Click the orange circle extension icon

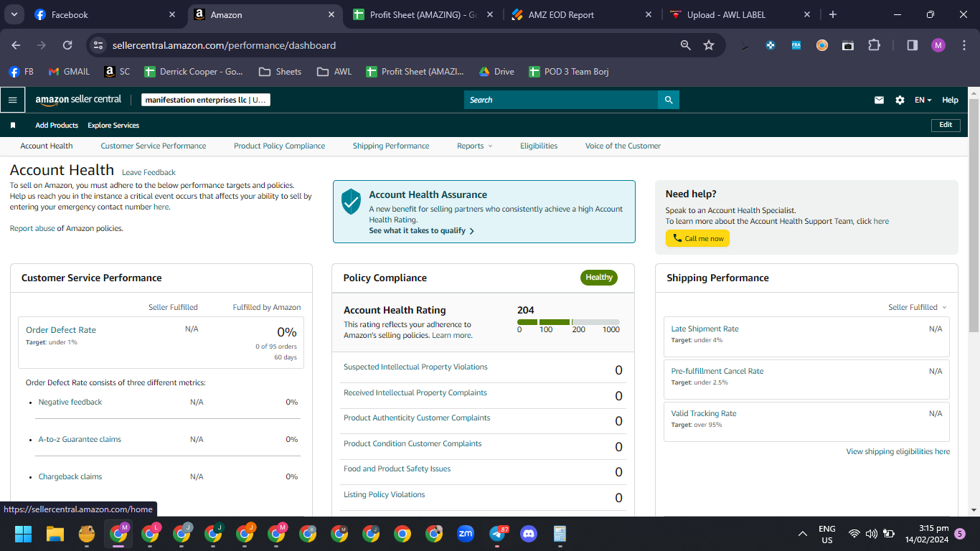coord(822,45)
